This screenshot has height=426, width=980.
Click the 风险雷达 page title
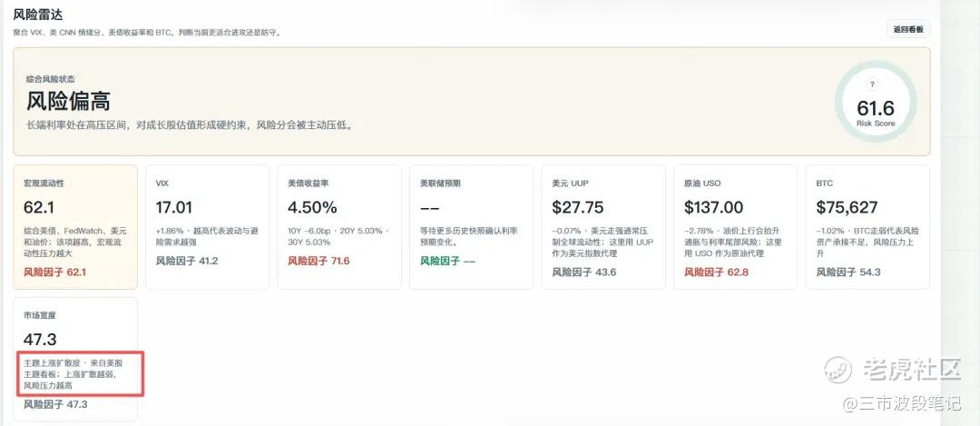pos(38,14)
